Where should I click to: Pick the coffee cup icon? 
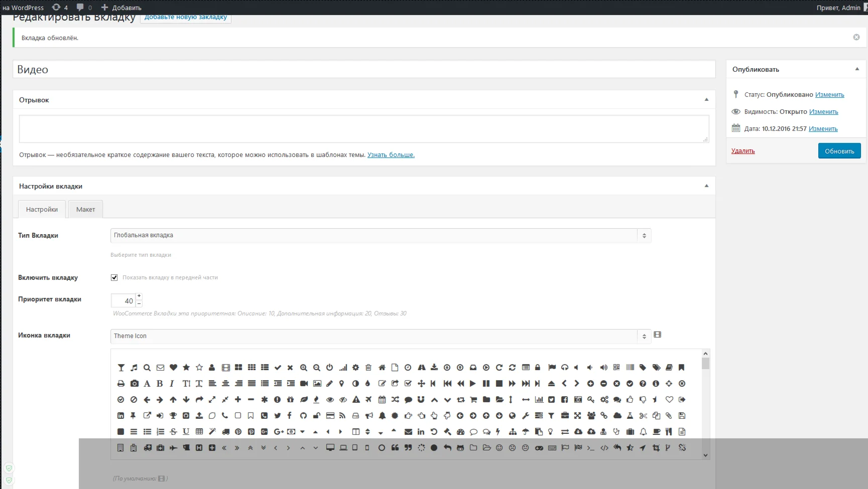[656, 432]
